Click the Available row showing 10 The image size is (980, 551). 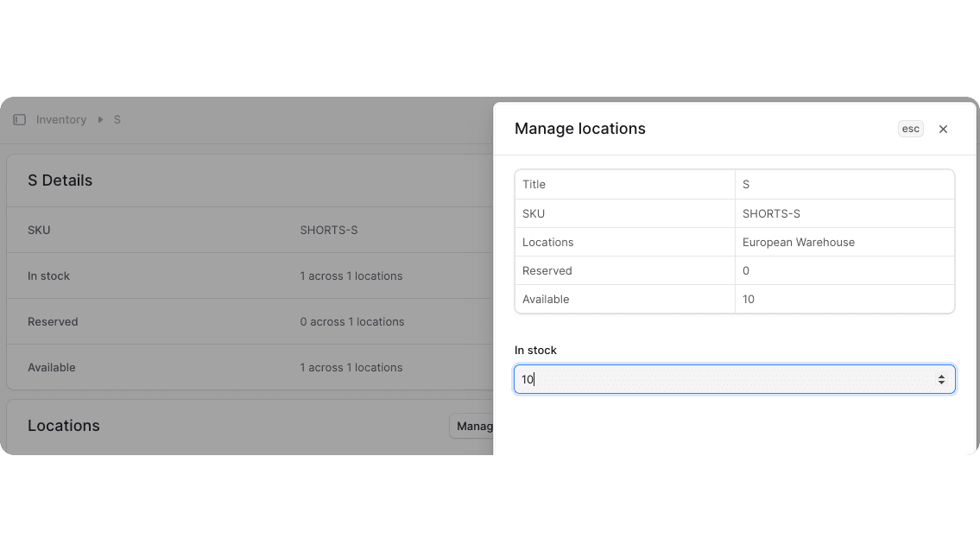coord(734,299)
